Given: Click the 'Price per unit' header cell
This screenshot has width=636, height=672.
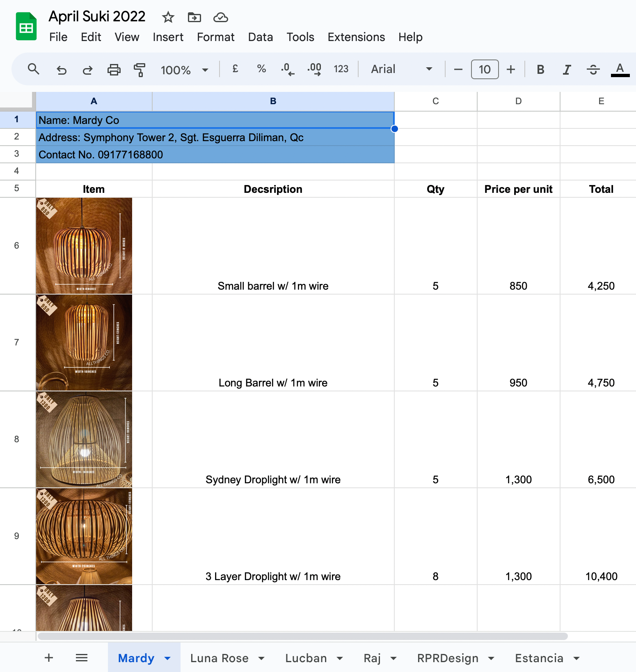Looking at the screenshot, I should (519, 189).
